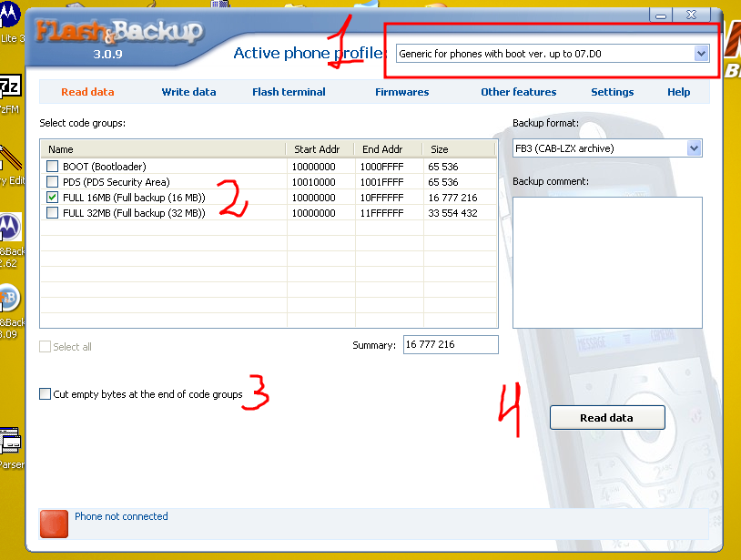Check the PDS Security Area code group
This screenshot has width=741, height=560.
click(x=53, y=182)
